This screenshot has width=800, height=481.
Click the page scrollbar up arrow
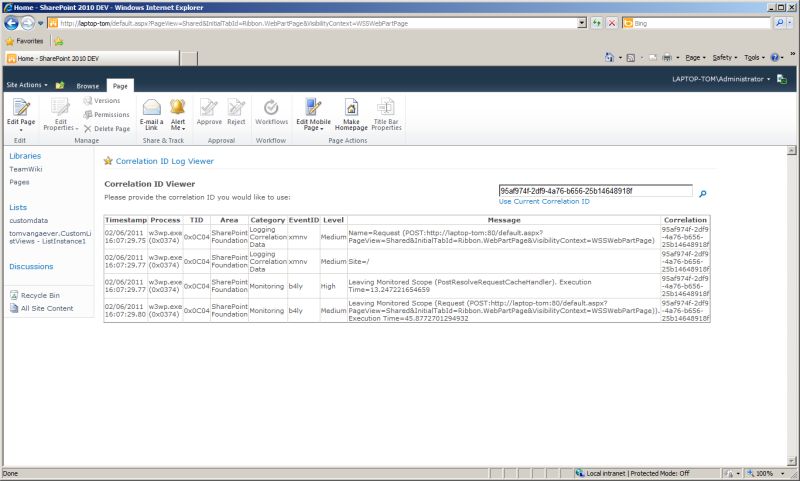[791, 150]
